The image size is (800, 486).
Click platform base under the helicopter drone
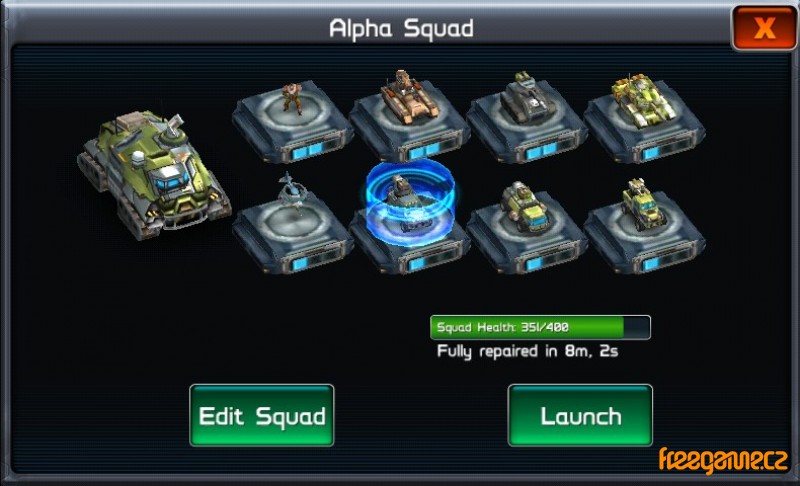pyautogui.click(x=293, y=237)
